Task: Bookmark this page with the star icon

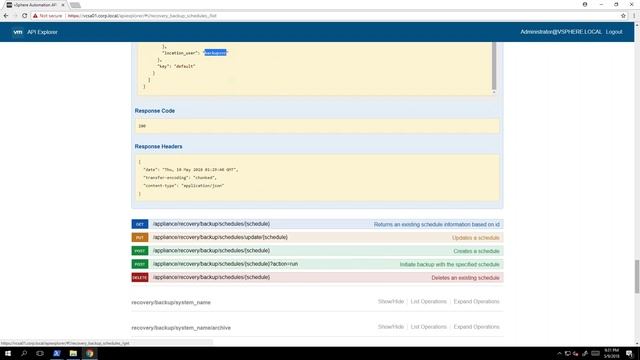Action: (x=623, y=16)
